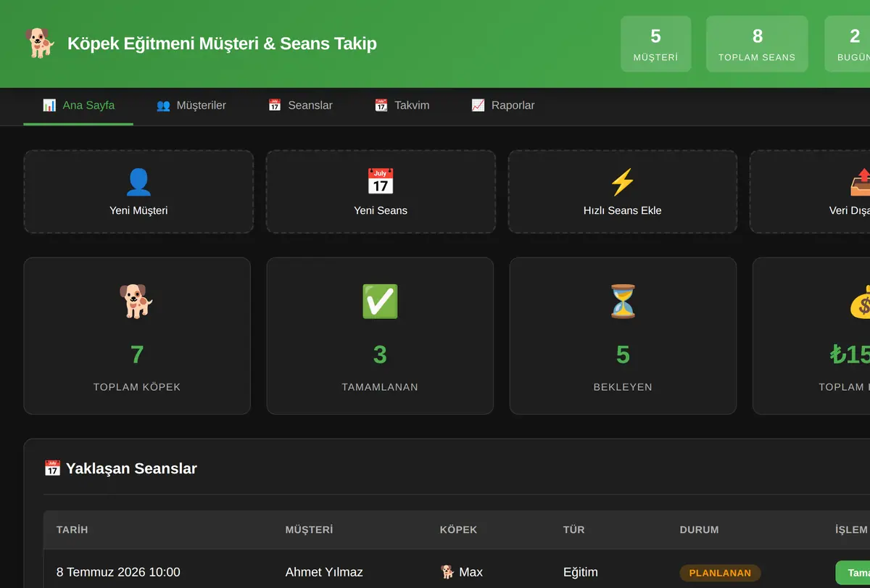Click the Müşteri count stat in header
Screen dimensions: 870x588
tap(656, 44)
